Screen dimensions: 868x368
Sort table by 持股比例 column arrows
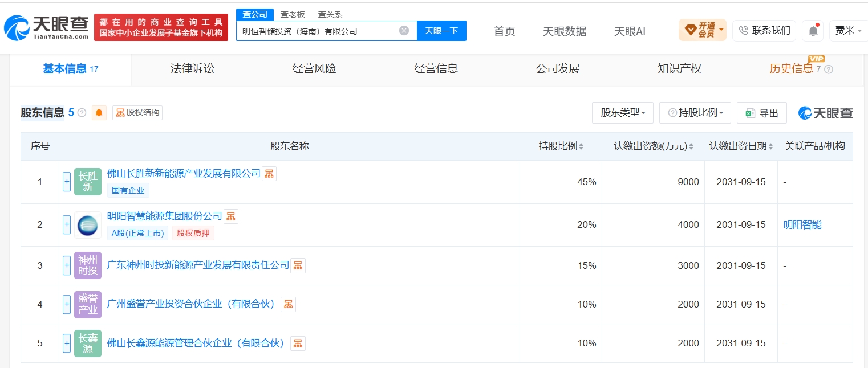tap(581, 146)
